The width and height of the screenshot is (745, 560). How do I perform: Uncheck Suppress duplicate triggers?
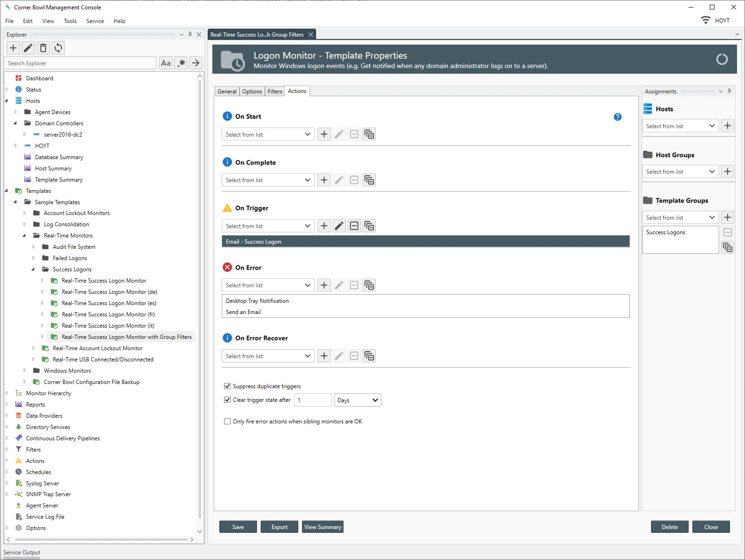(x=227, y=386)
